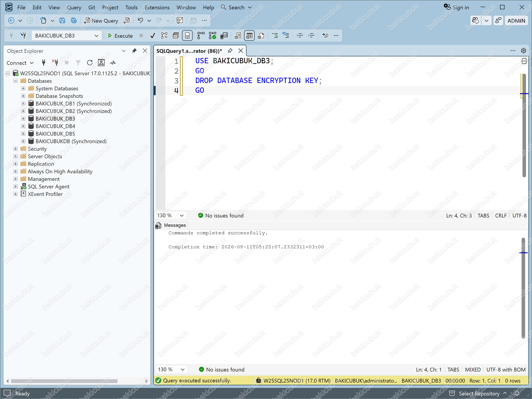
Task: Select SQL Server Agent node
Action: tap(48, 187)
